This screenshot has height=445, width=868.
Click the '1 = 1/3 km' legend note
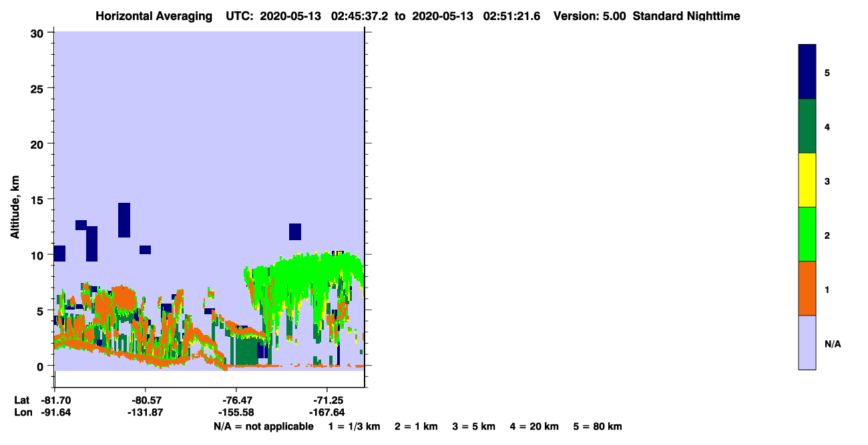point(354,426)
